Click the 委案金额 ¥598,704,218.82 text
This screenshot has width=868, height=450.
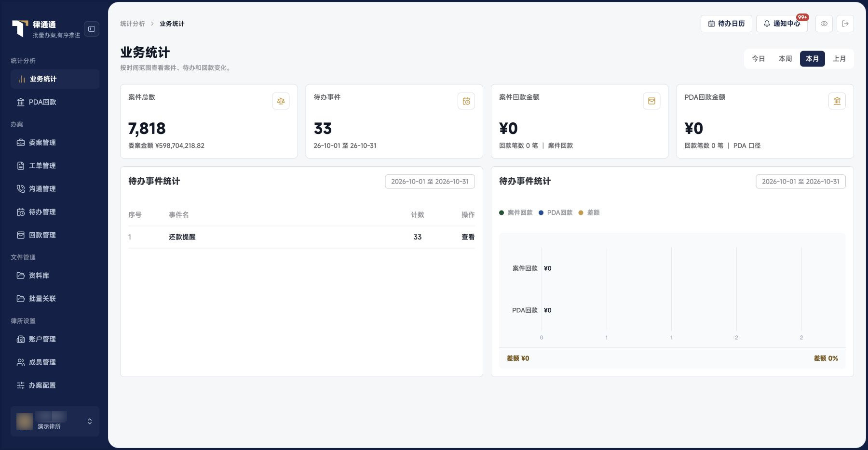166,146
